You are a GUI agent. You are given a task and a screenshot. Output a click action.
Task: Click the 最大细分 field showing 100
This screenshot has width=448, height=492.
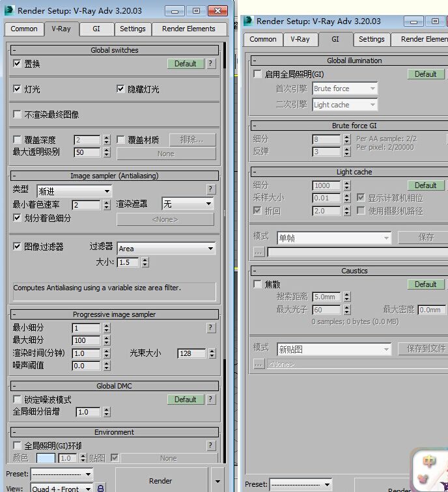click(x=86, y=340)
